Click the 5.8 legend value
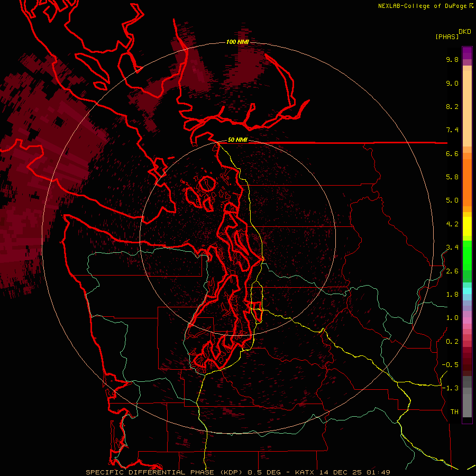Screen dimensions: 476x476 (x=452, y=177)
